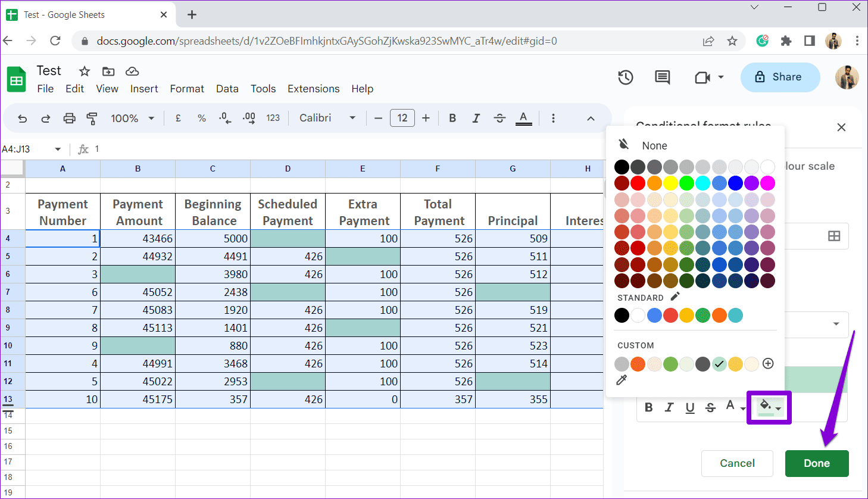This screenshot has width=868, height=499.
Task: Toggle italic in main toolbar
Action: coord(476,118)
